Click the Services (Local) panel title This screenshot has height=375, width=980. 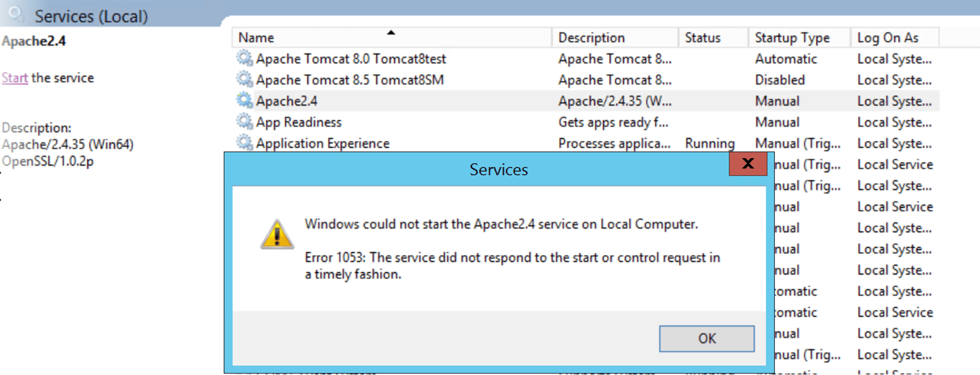click(91, 16)
